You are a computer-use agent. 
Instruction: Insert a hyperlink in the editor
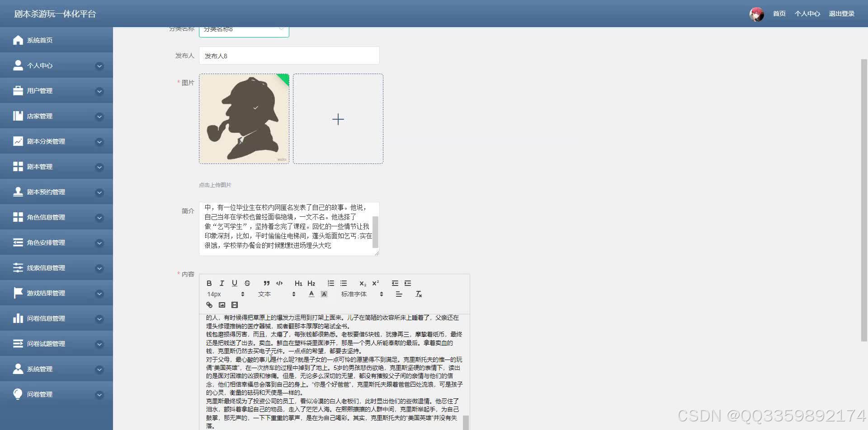[209, 305]
